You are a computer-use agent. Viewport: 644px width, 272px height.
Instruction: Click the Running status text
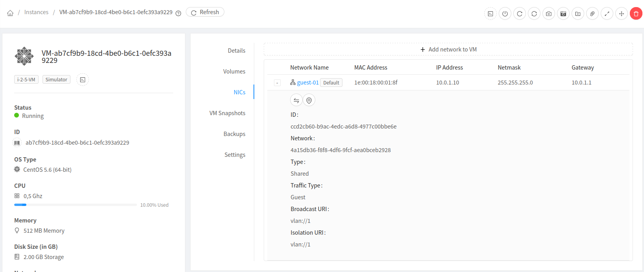click(x=33, y=116)
